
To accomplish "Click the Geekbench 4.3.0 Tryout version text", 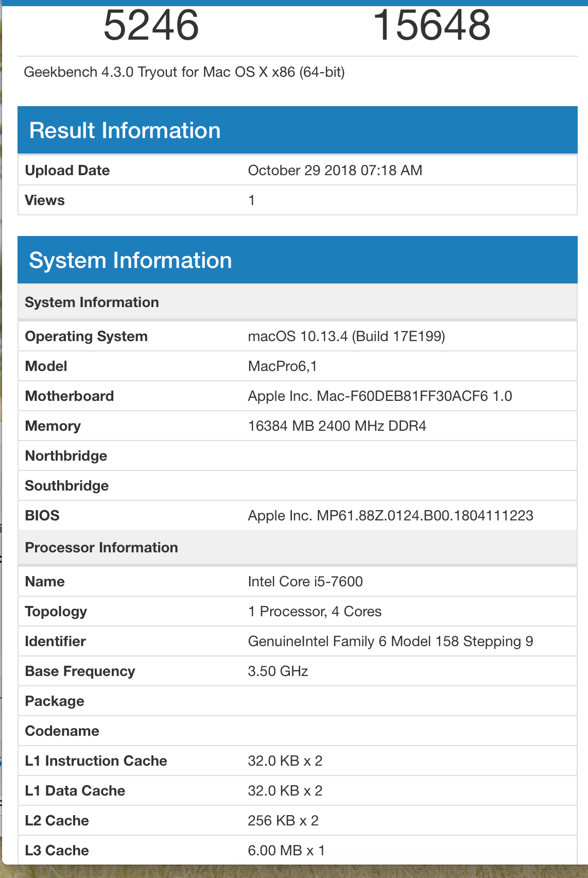I will pyautogui.click(x=184, y=72).
